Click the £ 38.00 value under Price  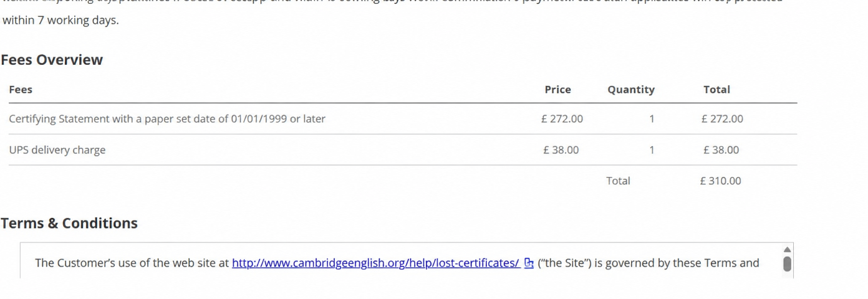(x=561, y=150)
